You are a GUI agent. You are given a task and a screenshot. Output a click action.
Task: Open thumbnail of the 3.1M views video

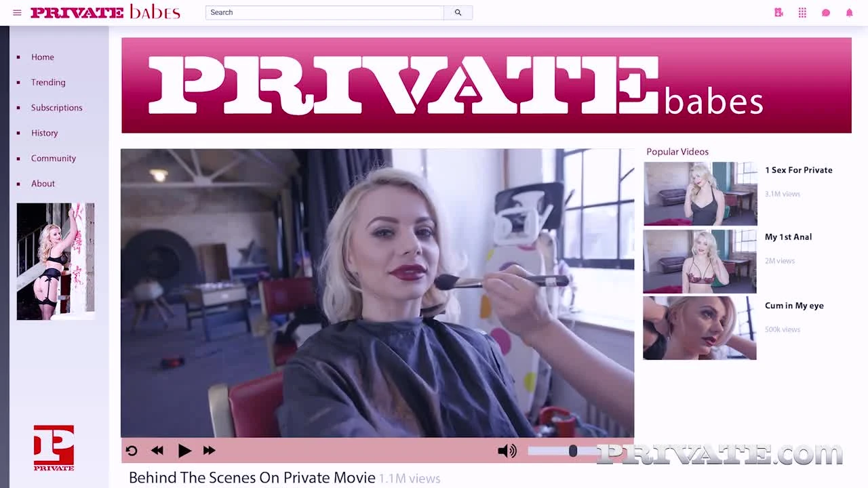pyautogui.click(x=701, y=194)
